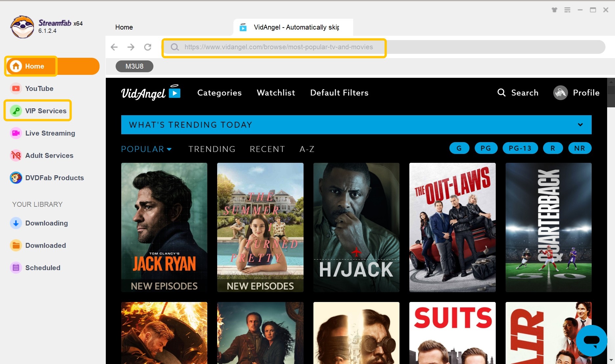Enable the NR rating filter

click(x=580, y=148)
